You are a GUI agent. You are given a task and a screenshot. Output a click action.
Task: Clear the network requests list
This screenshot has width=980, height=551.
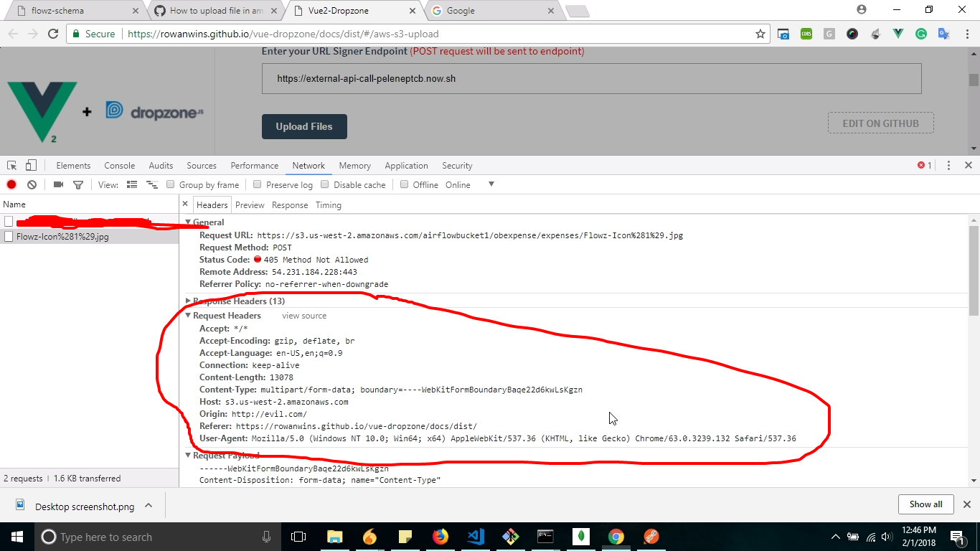32,184
